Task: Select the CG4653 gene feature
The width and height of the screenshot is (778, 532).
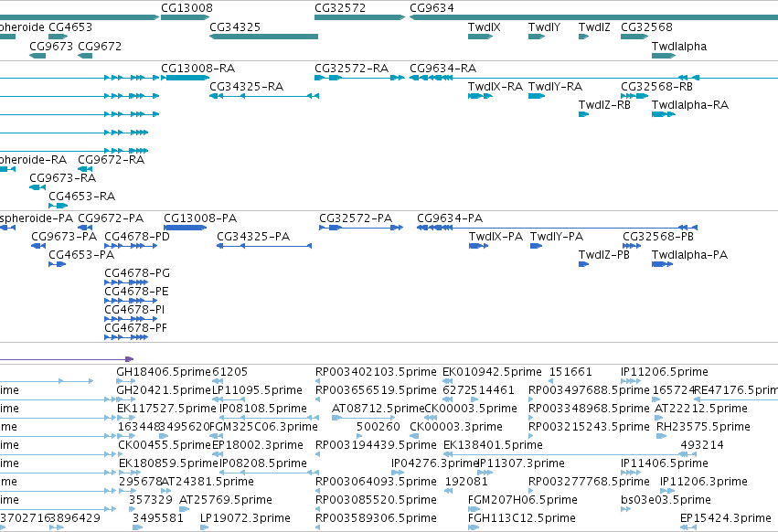Action: coord(58,37)
